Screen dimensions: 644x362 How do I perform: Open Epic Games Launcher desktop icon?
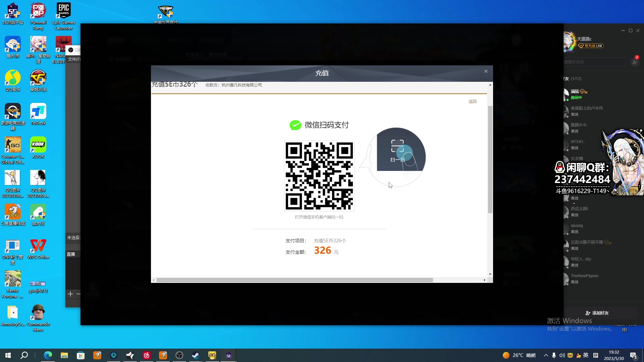click(x=64, y=16)
